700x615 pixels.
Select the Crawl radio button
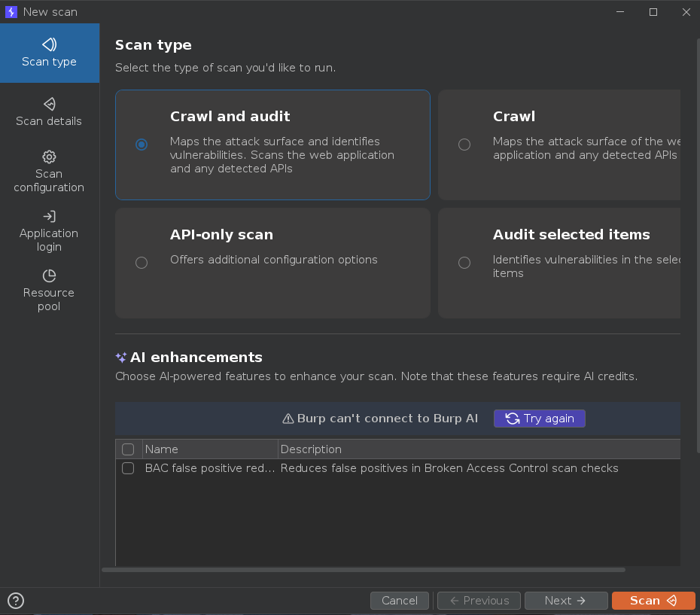click(x=464, y=145)
